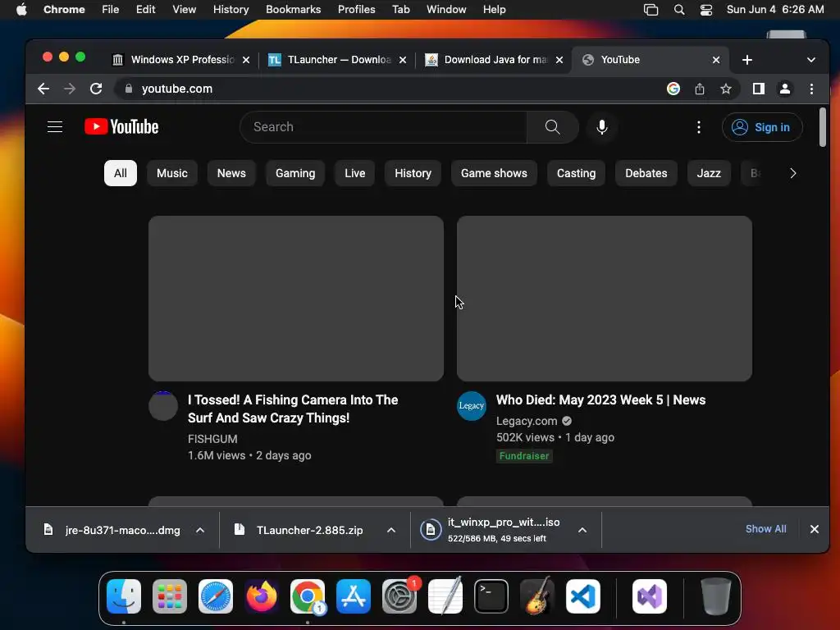The height and width of the screenshot is (630, 840).
Task: Share this page using the share icon
Action: point(700,89)
